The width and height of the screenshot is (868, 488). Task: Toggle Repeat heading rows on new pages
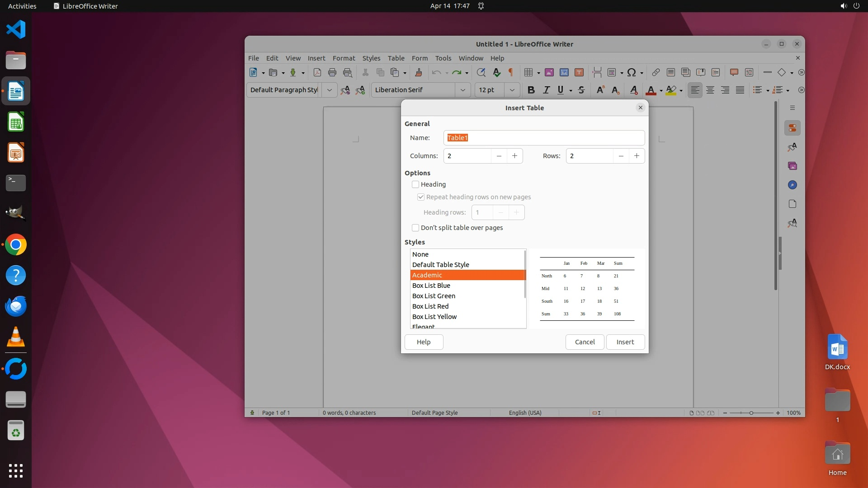421,197
